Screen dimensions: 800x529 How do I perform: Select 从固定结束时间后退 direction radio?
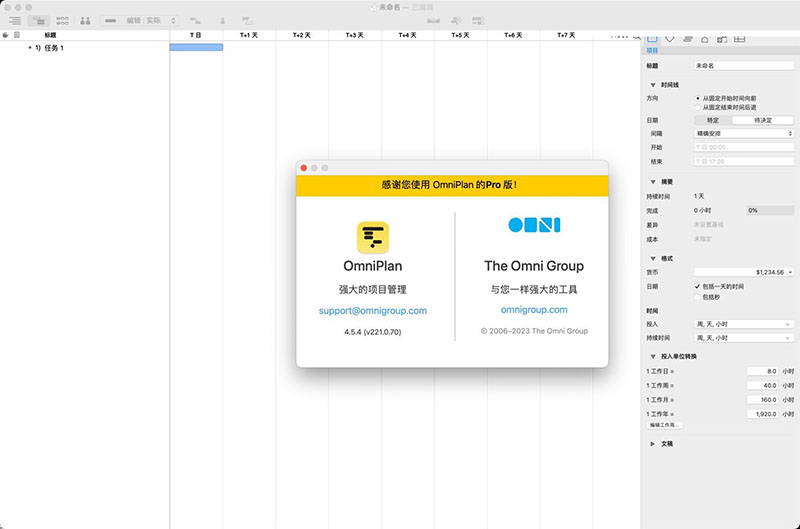click(x=698, y=107)
